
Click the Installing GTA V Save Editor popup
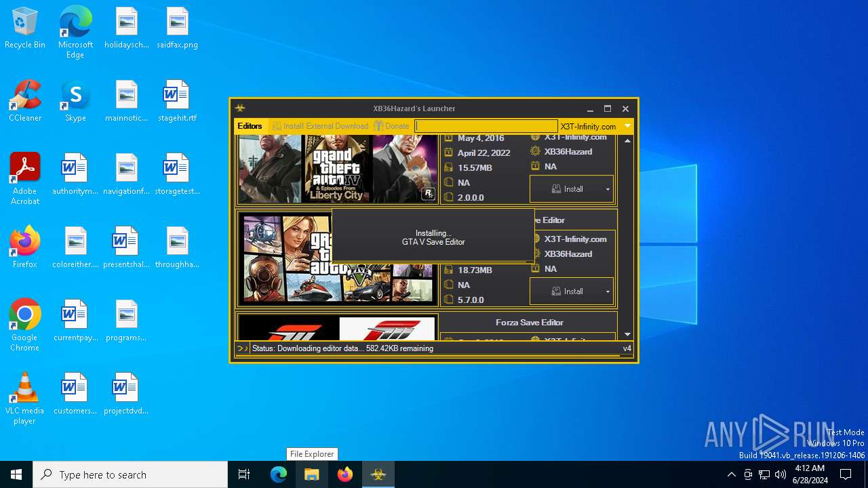[433, 237]
